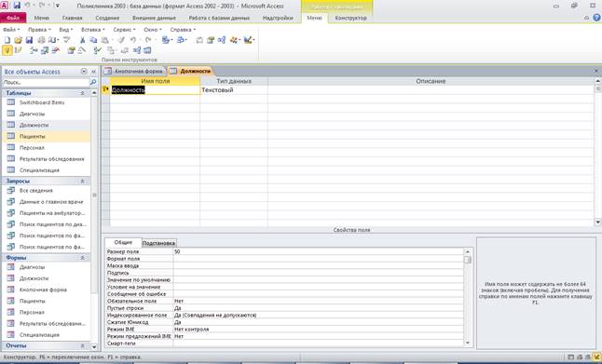Collapse the Запросы group
The width and height of the screenshot is (602, 364).
(x=82, y=181)
